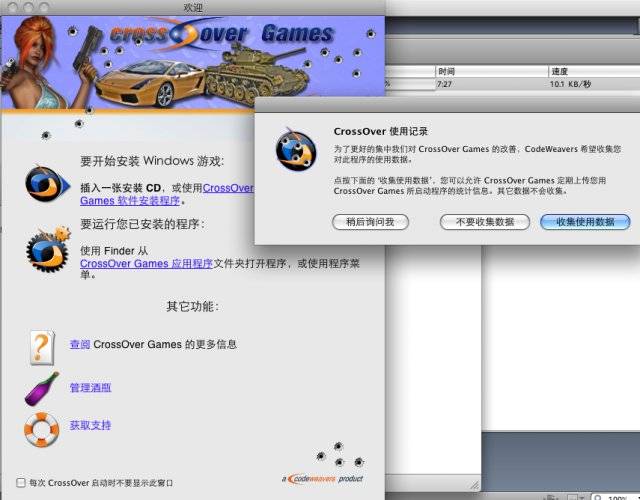The width and height of the screenshot is (640, 500).
Task: Click the codeweavers product logo
Action: [x=321, y=480]
